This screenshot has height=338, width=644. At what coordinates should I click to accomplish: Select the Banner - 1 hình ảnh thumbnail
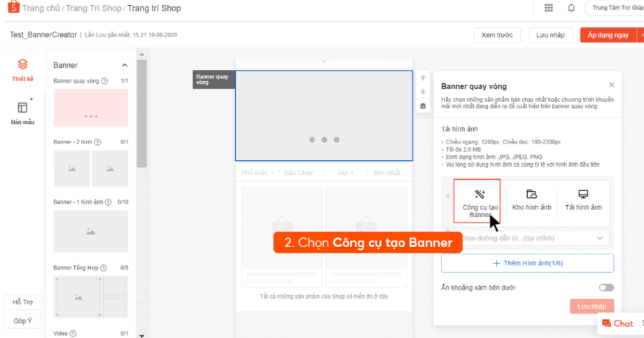(x=90, y=231)
